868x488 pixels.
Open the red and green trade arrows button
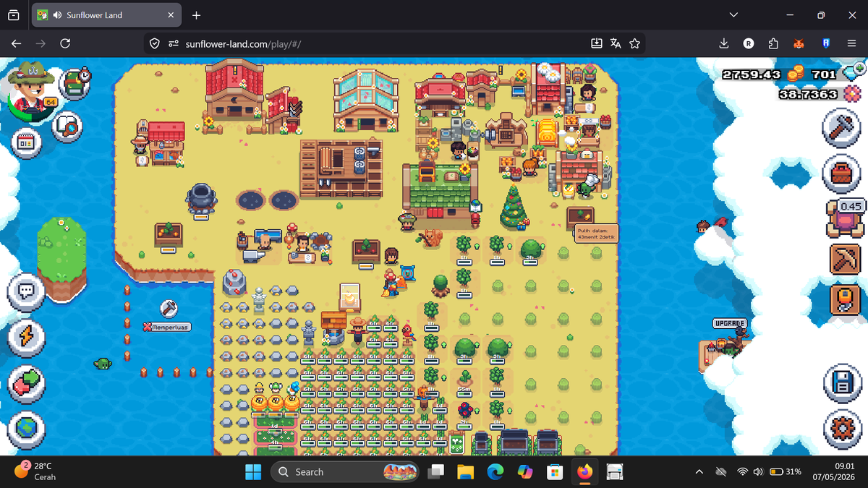point(27,383)
